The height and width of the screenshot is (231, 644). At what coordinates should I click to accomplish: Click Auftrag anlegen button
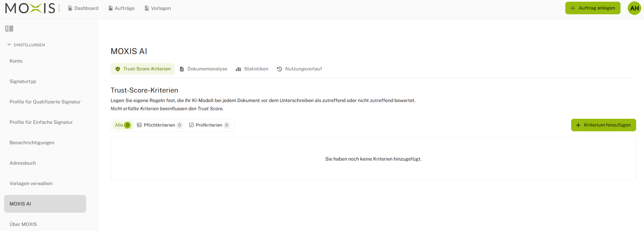[x=593, y=8]
